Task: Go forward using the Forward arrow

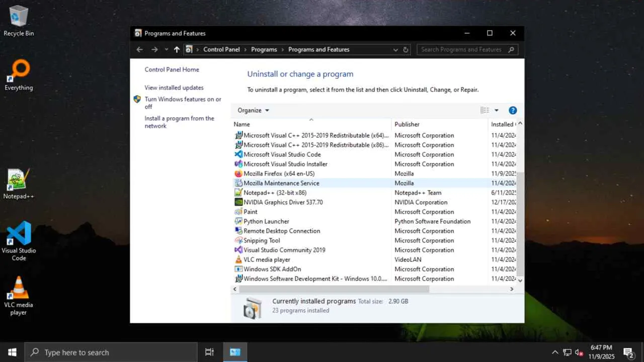Action: pyautogui.click(x=154, y=49)
